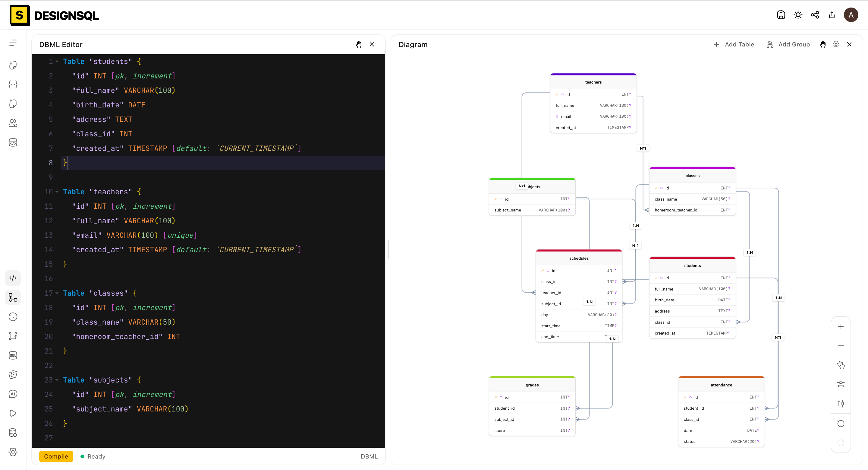This screenshot has height=470, width=868.
Task: Click the play run sidebar icon
Action: pos(13,413)
